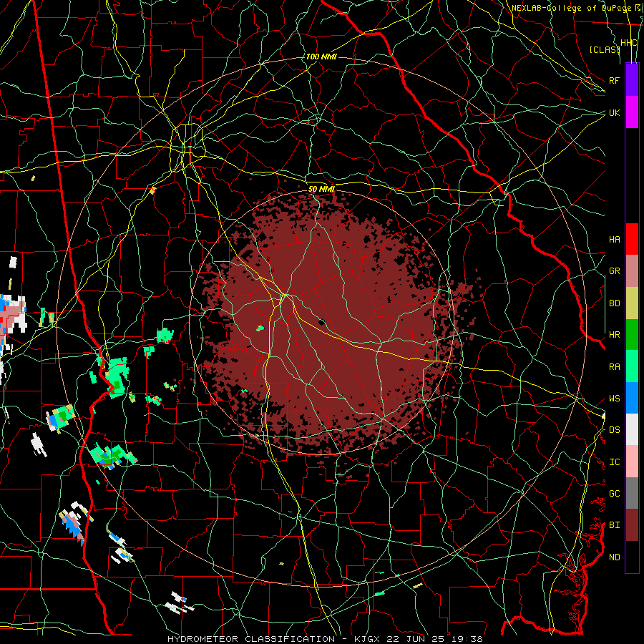Image resolution: width=644 pixels, height=644 pixels.
Task: Click the "RF" legend label
Action: tap(614, 80)
